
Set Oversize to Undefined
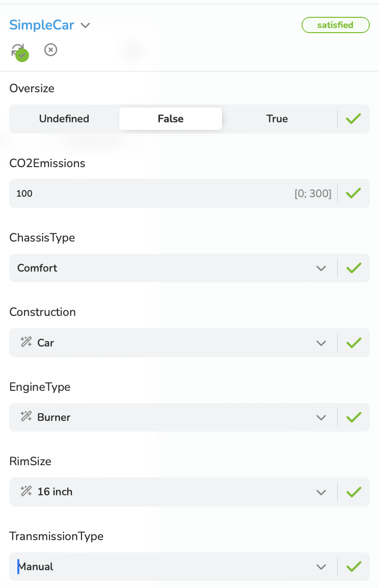tap(64, 119)
